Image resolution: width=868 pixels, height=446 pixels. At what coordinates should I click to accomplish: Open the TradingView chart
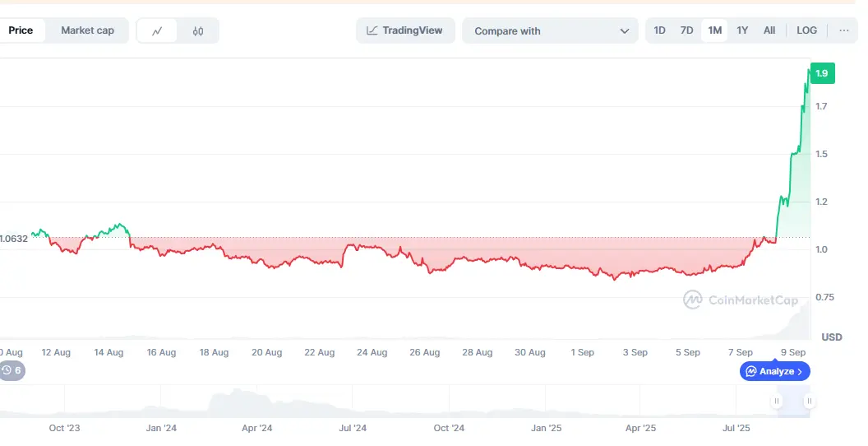404,30
